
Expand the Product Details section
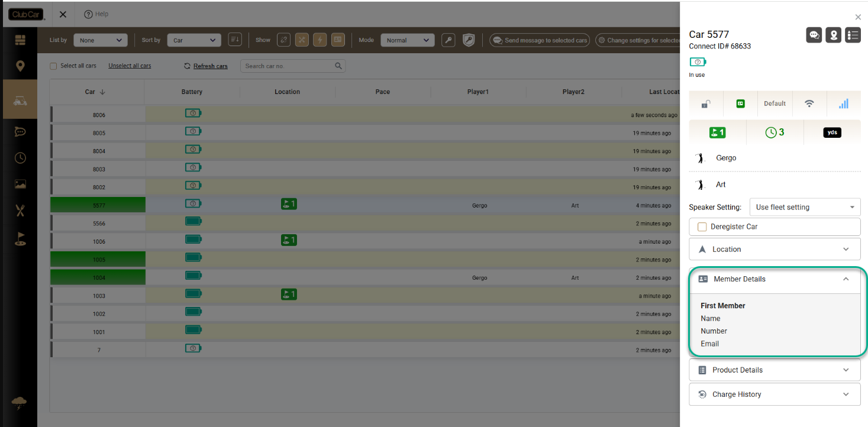775,370
